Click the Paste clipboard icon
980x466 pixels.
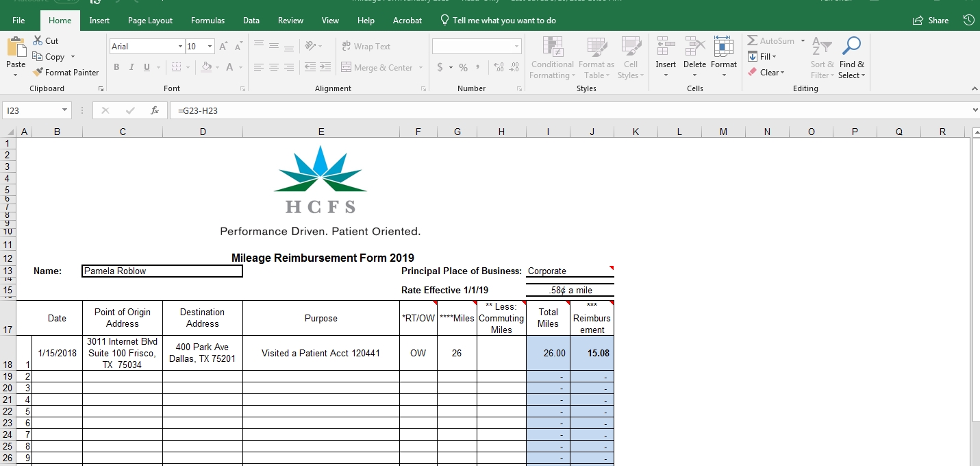[16, 48]
